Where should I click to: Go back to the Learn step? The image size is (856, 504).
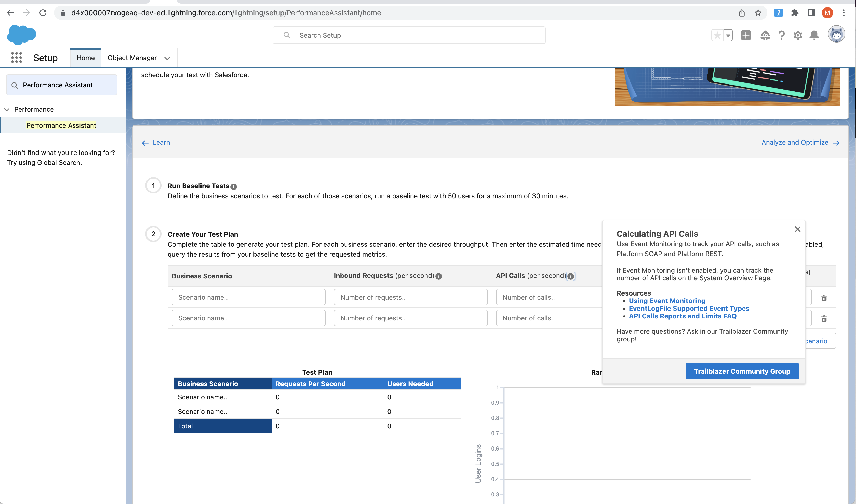tap(156, 143)
